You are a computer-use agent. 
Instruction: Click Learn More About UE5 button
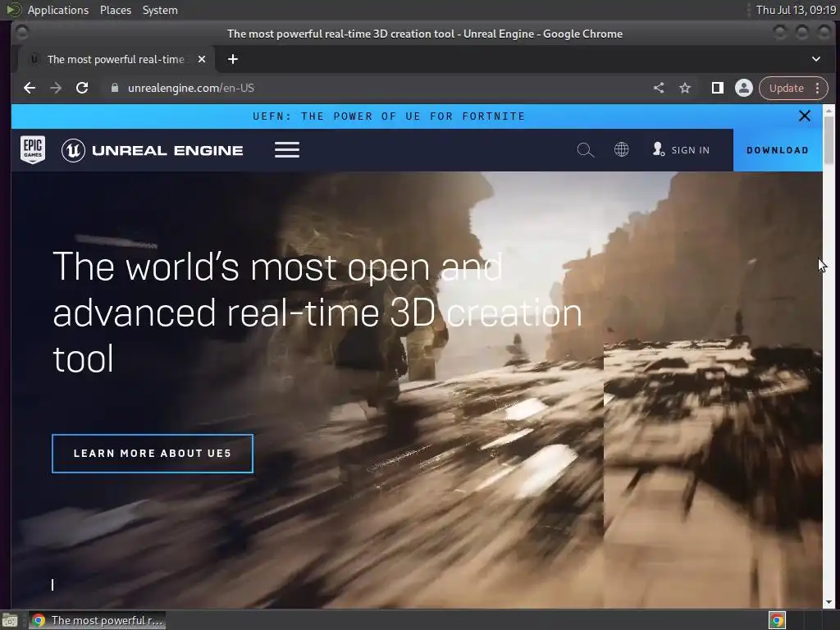click(152, 453)
